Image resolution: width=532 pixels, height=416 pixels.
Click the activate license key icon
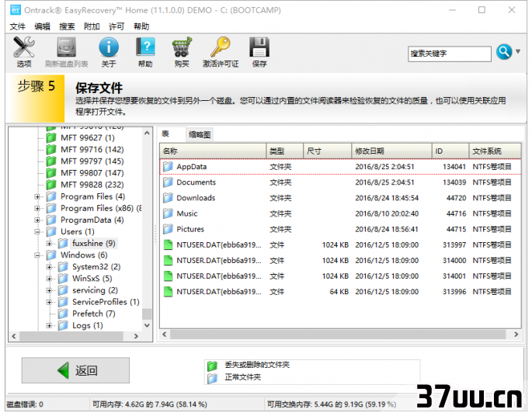[x=221, y=47]
